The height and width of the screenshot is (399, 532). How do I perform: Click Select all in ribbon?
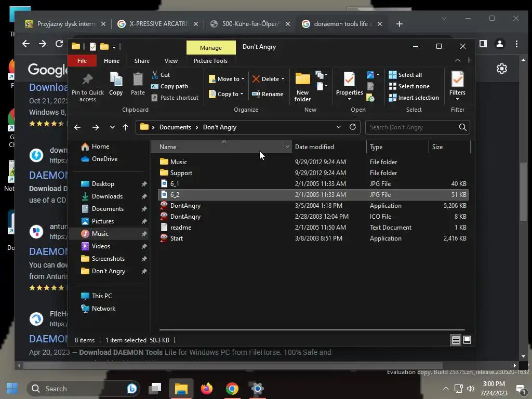(x=405, y=75)
